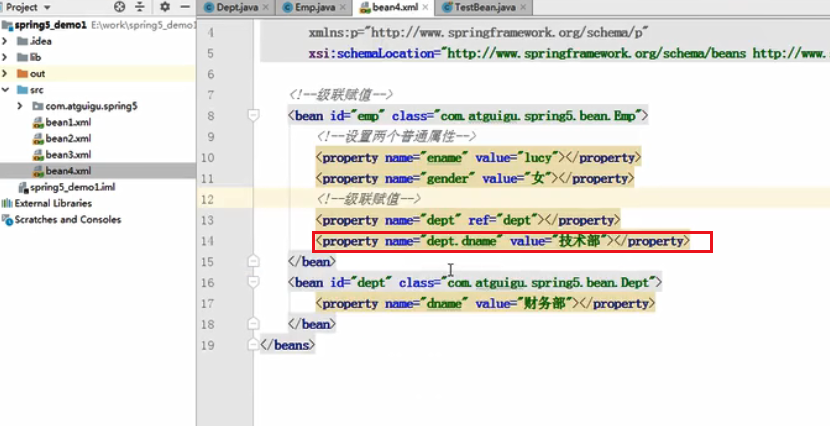Image resolution: width=830 pixels, height=426 pixels.
Task: Select the bean4.xml editor tab
Action: (x=395, y=7)
